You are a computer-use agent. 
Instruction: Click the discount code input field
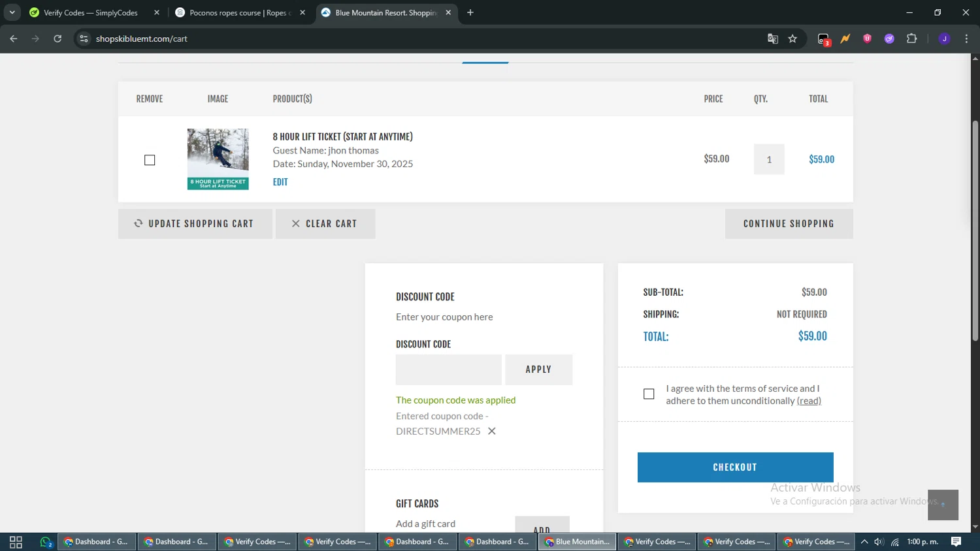(449, 370)
